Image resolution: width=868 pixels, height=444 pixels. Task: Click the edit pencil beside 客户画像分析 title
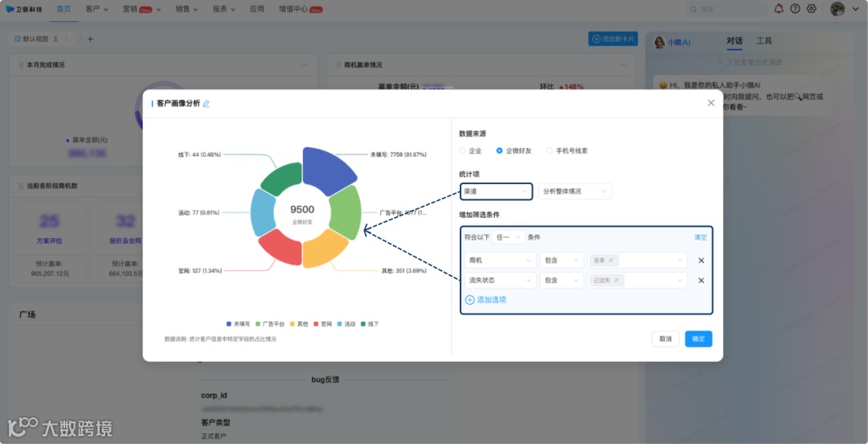click(206, 104)
